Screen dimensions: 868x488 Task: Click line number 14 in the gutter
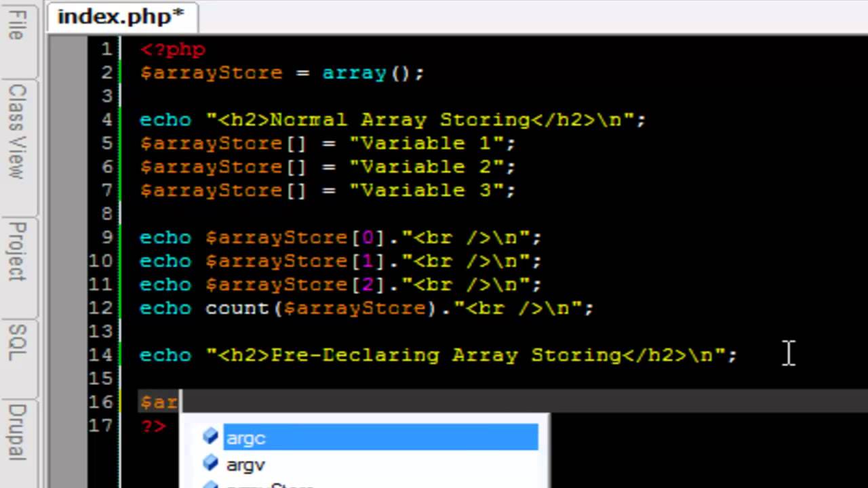pyautogui.click(x=100, y=355)
